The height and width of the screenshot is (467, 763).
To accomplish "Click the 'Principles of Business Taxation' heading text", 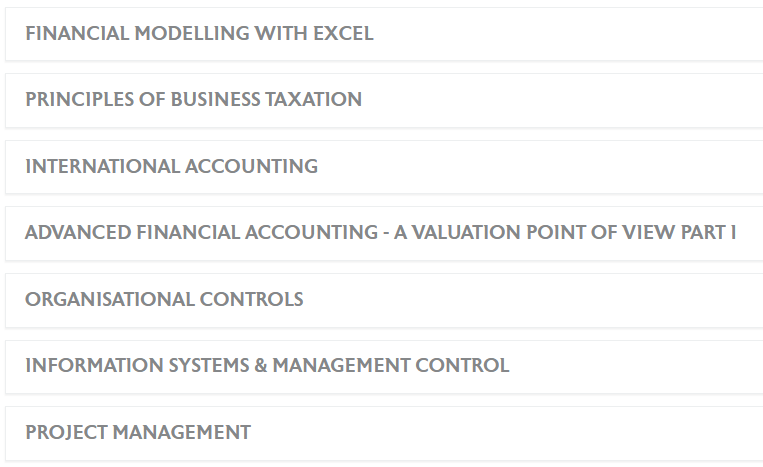I will [x=194, y=100].
